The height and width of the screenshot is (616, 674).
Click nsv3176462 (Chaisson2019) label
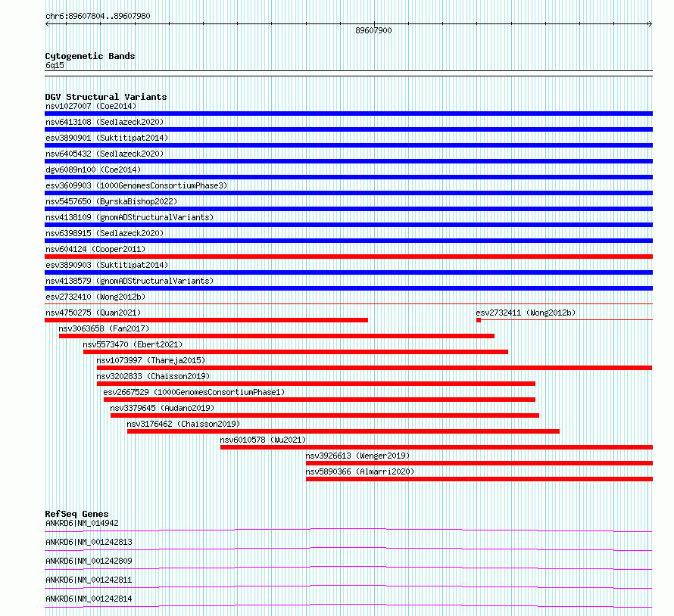click(183, 424)
